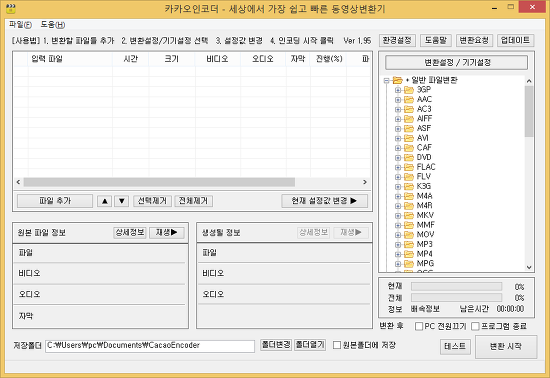550x378 pixels.
Task: Expand the MPG tree node
Action: pyautogui.click(x=398, y=264)
